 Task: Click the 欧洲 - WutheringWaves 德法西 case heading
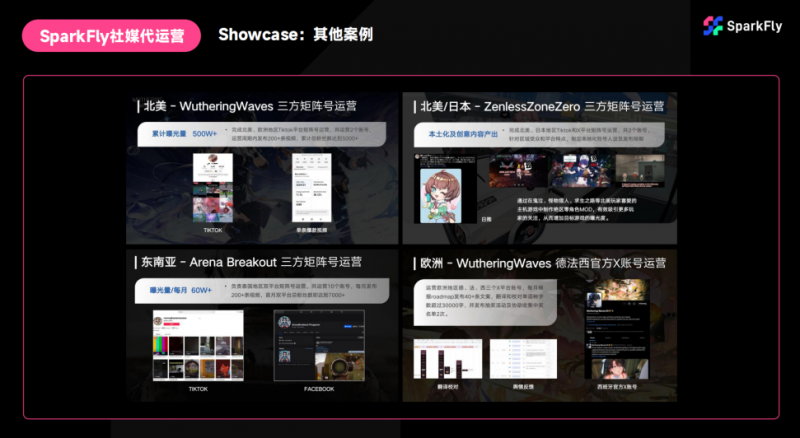(x=541, y=262)
